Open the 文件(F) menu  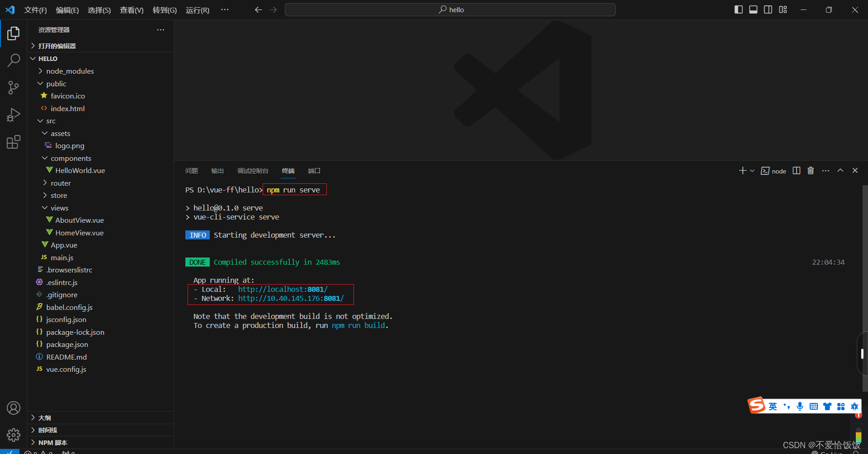(x=35, y=10)
